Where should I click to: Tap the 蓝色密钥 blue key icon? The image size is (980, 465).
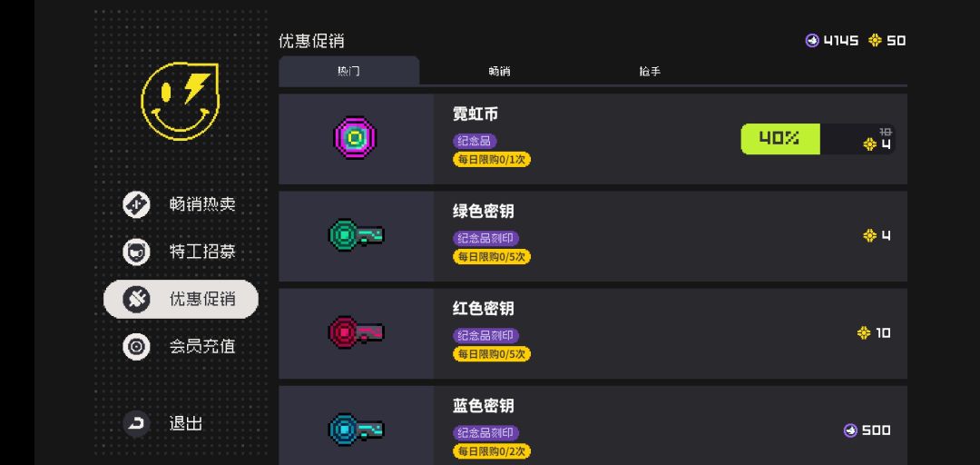coord(356,429)
